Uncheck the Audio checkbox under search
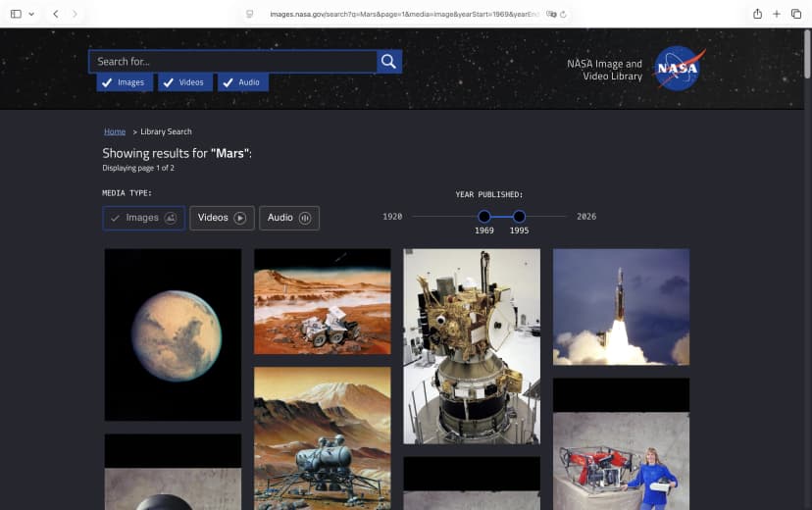This screenshot has height=510, width=812. (243, 82)
